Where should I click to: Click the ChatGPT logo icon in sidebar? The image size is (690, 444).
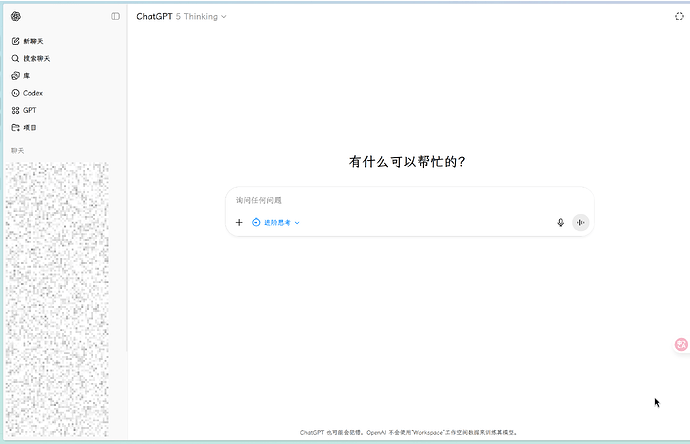[x=16, y=16]
